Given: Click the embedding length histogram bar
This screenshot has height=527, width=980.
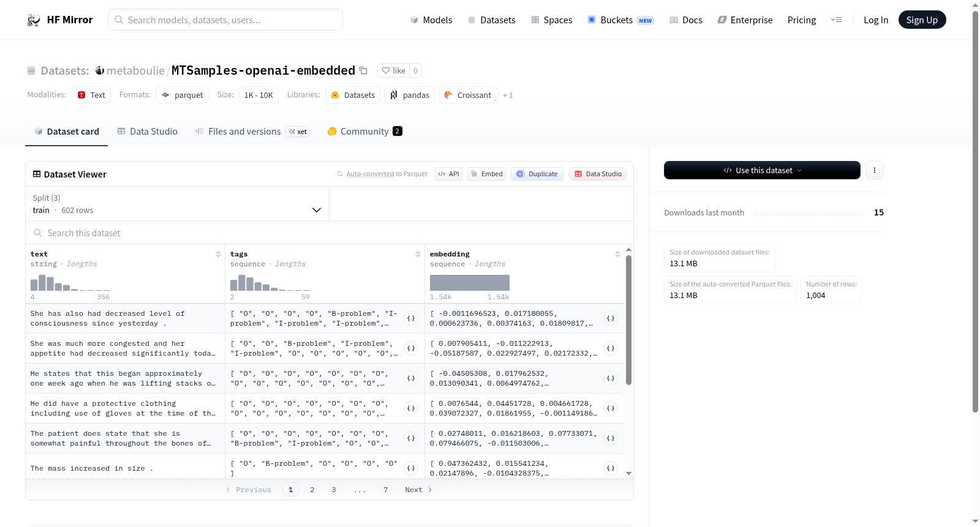Looking at the screenshot, I should click(470, 283).
